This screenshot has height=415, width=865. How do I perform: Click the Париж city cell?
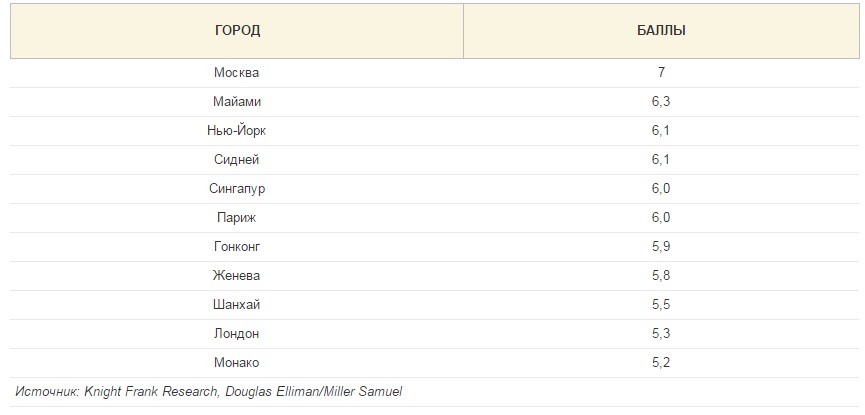click(x=237, y=218)
